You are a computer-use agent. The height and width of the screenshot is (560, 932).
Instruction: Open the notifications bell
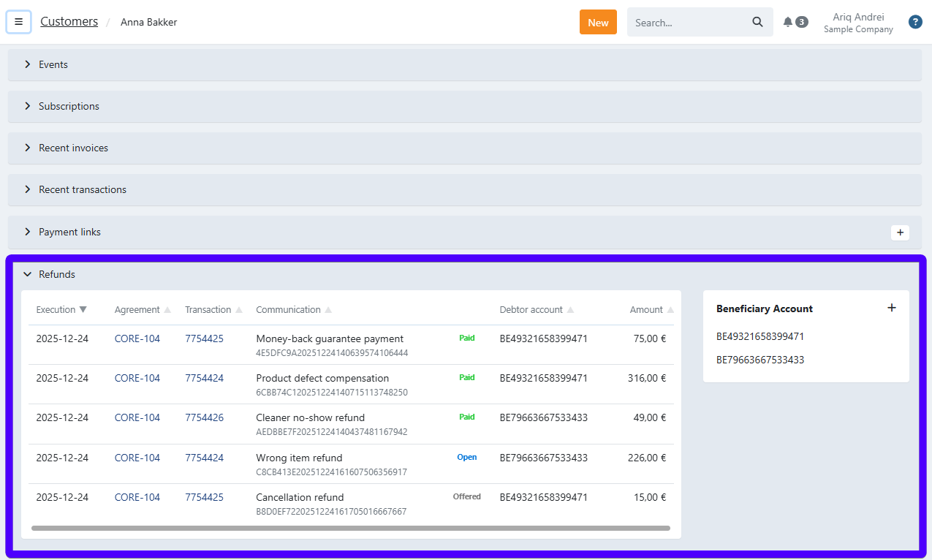click(788, 22)
